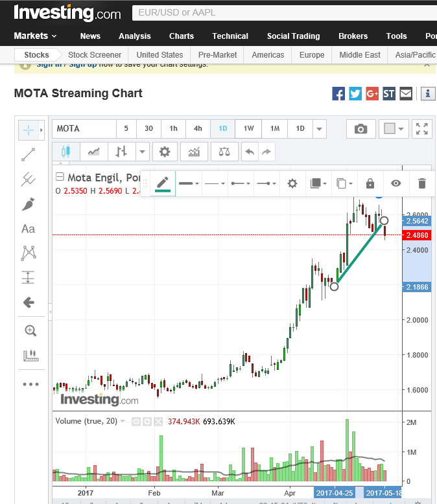Open chart properties gear settings
The width and height of the screenshot is (437, 504).
pyautogui.click(x=165, y=152)
